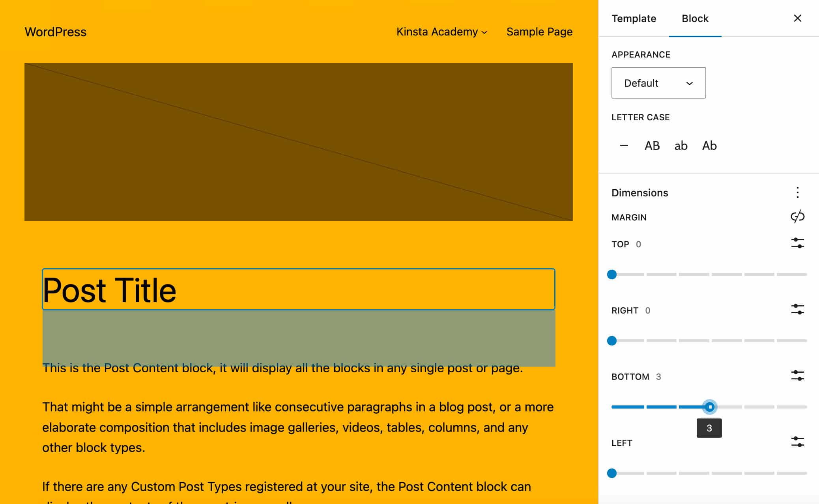The image size is (819, 504).
Task: Click the Post Title block in editor
Action: 298,289
